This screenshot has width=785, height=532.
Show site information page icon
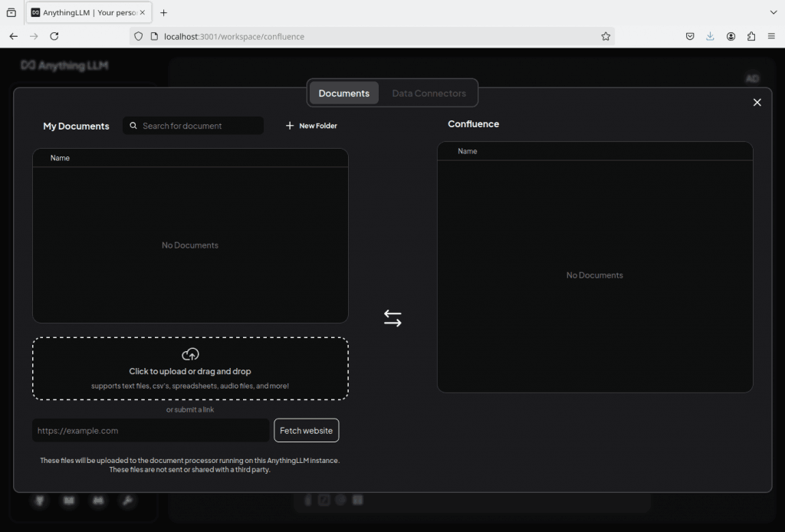(x=154, y=36)
